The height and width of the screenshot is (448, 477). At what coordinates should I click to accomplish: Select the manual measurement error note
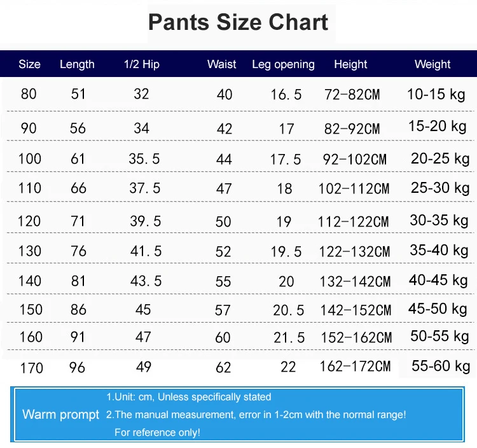(256, 415)
